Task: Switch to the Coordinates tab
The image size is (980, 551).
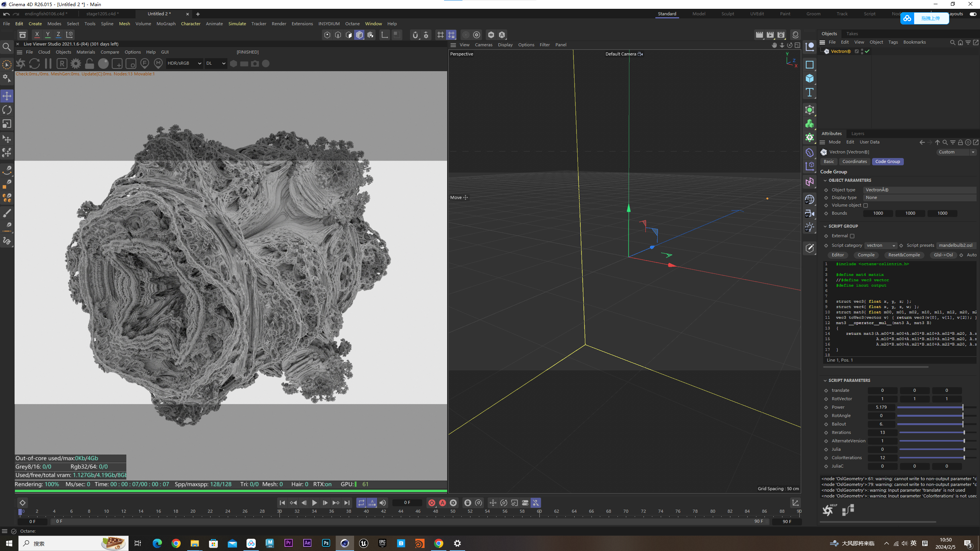Action: [x=854, y=161]
